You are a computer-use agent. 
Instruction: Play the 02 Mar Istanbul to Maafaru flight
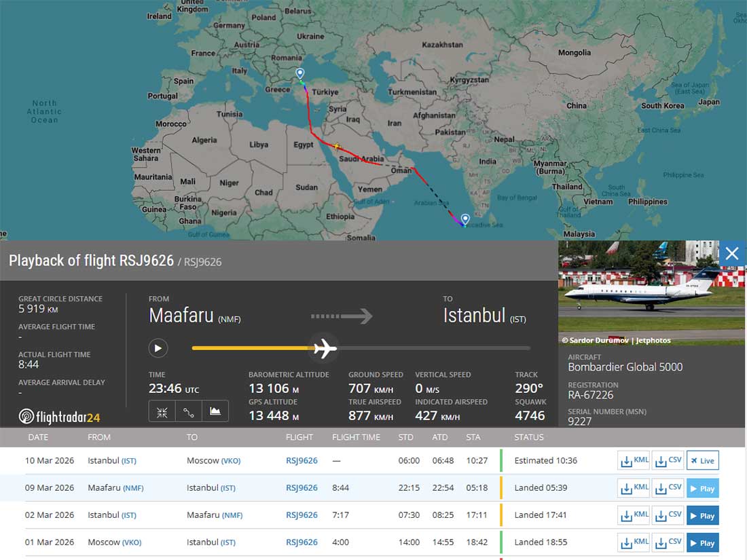click(x=703, y=515)
